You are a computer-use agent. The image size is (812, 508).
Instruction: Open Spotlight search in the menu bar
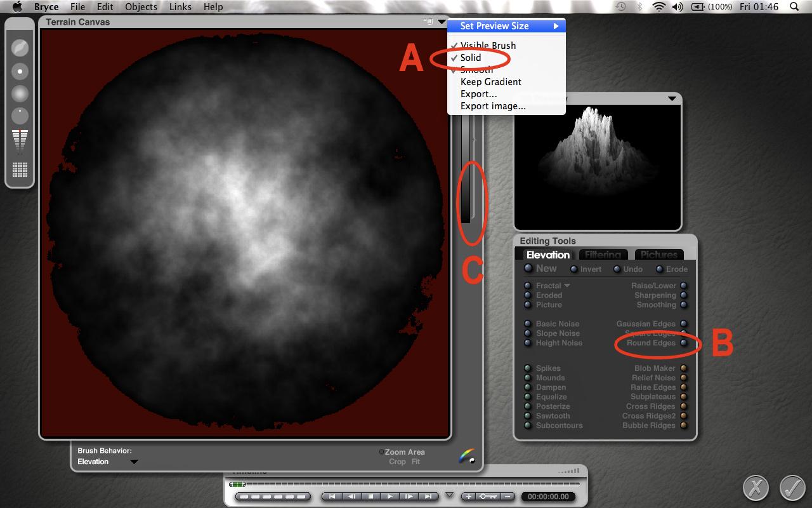point(795,7)
